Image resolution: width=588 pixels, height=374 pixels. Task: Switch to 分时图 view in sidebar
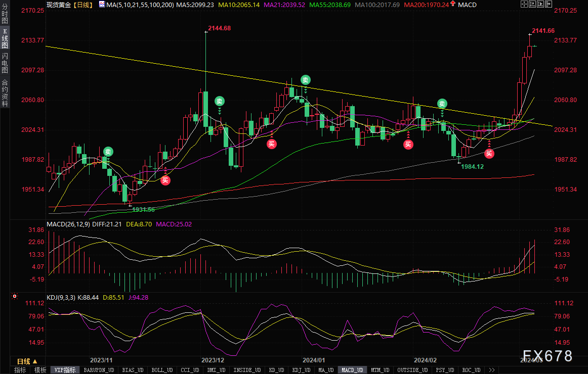[5, 14]
